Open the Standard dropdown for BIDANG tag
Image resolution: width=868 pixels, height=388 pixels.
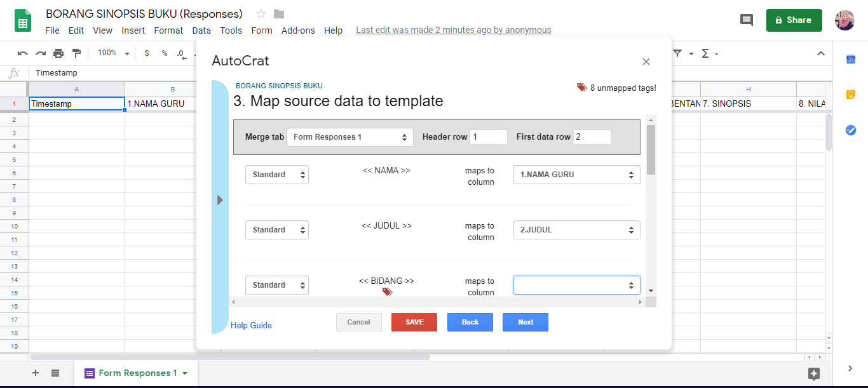(277, 285)
